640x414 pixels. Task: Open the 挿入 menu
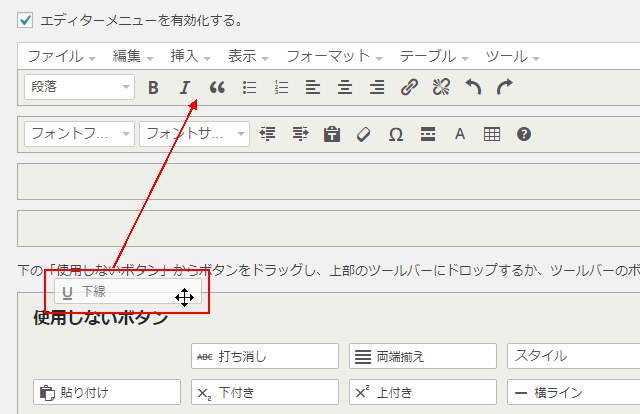tap(190, 56)
